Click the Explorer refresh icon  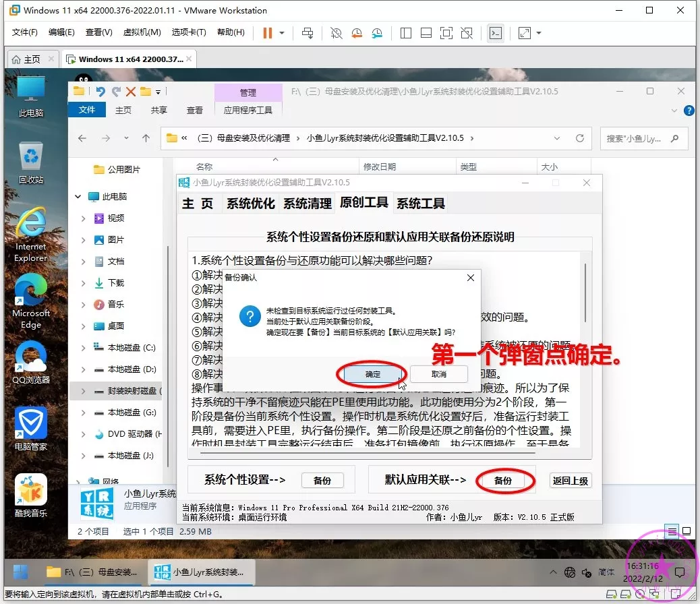[x=579, y=138]
